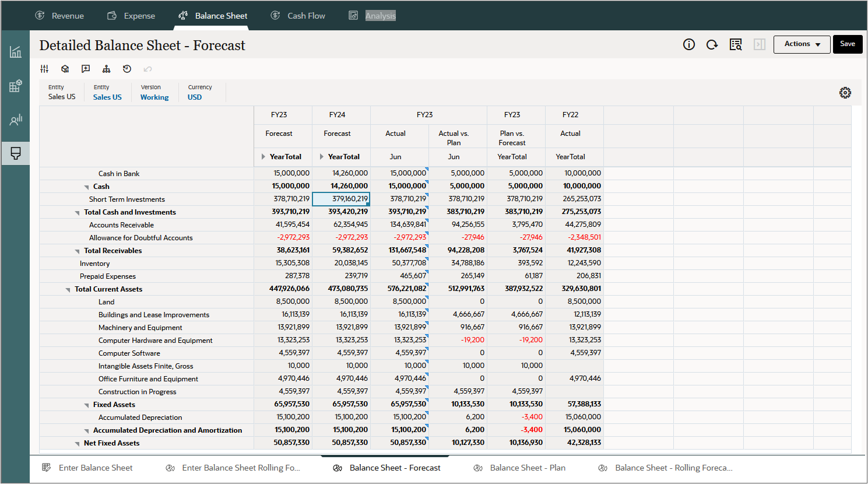Click the Save button

click(x=848, y=44)
